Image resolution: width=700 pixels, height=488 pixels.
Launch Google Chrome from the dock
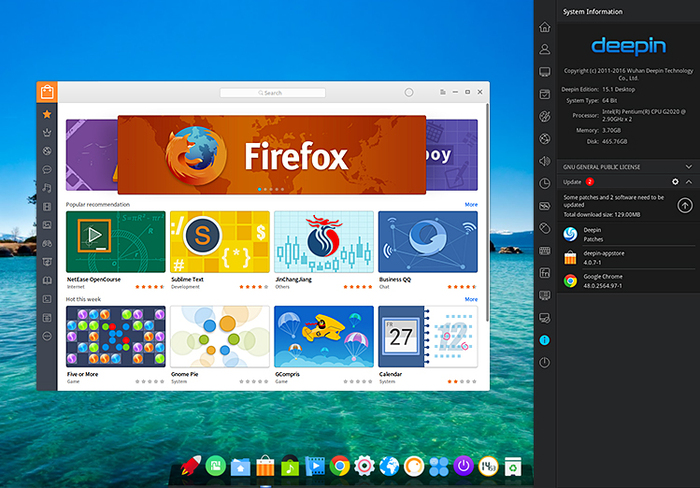tap(340, 466)
